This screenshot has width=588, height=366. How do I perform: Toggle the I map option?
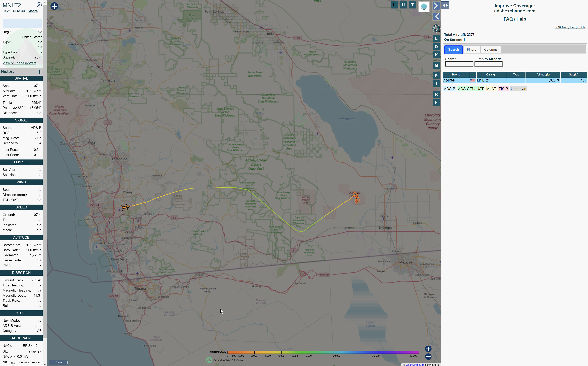click(x=436, y=84)
